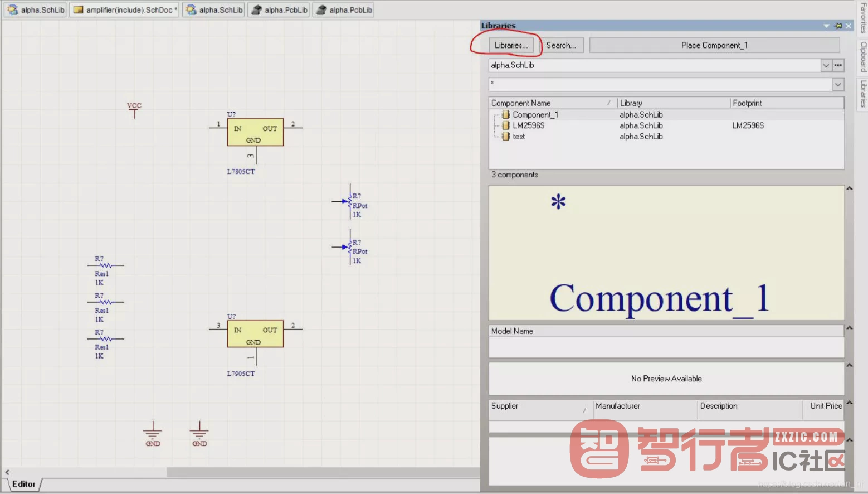
Task: Select the L7905CT regulator symbol
Action: (x=255, y=334)
